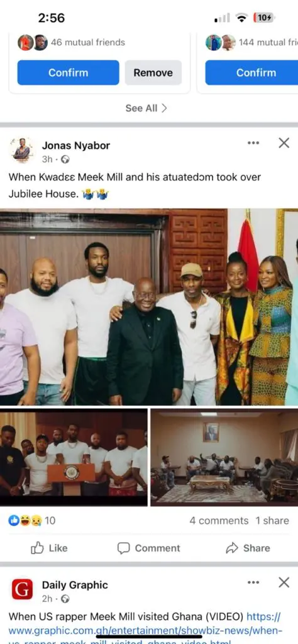Share Jonas Nyabor's post
The height and width of the screenshot is (644, 298).
pyautogui.click(x=248, y=548)
